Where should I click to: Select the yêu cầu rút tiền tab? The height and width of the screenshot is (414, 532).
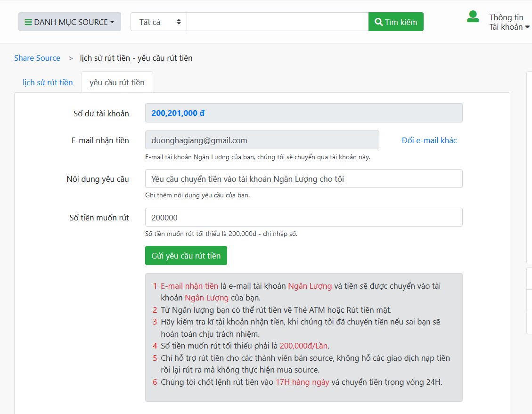tap(117, 82)
